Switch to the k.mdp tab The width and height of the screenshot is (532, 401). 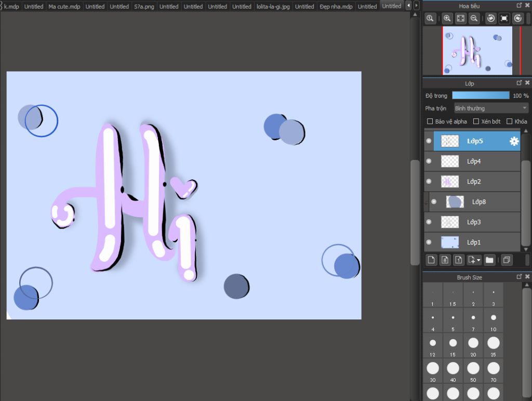click(x=11, y=6)
